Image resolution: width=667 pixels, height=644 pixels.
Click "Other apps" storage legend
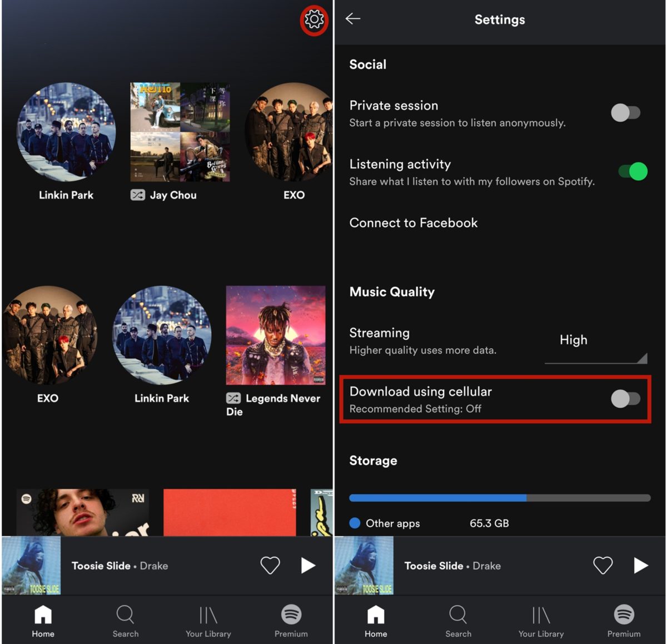click(385, 523)
